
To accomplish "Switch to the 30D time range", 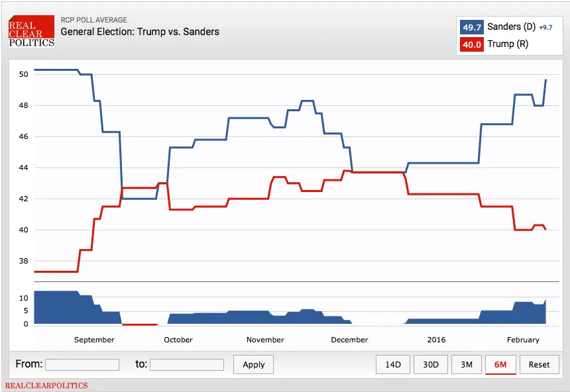I will tap(430, 364).
